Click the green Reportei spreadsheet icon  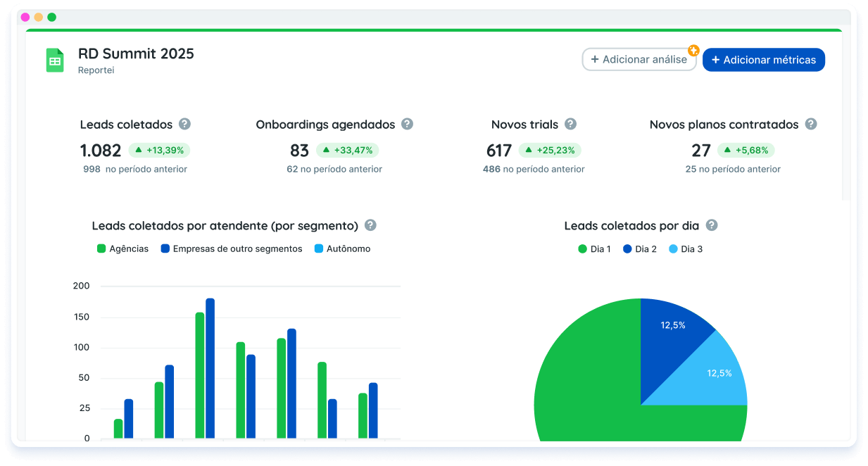pos(56,58)
